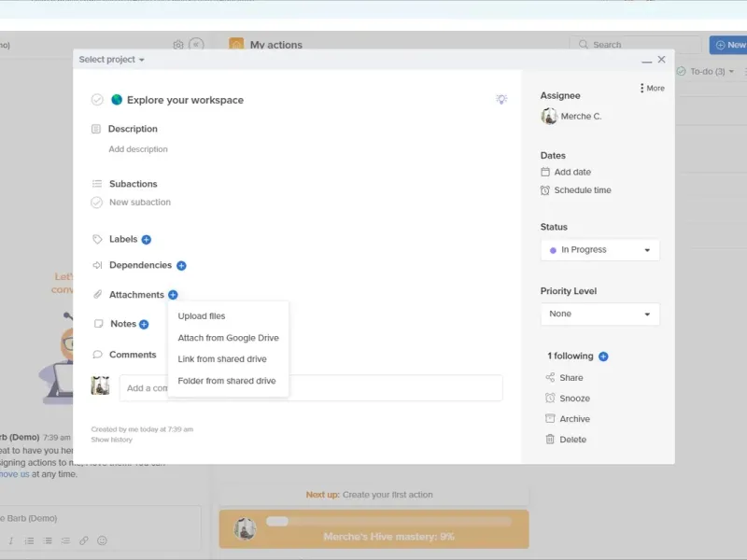This screenshot has height=560, width=747.
Task: Click the Comments speech bubble icon
Action: 97,355
